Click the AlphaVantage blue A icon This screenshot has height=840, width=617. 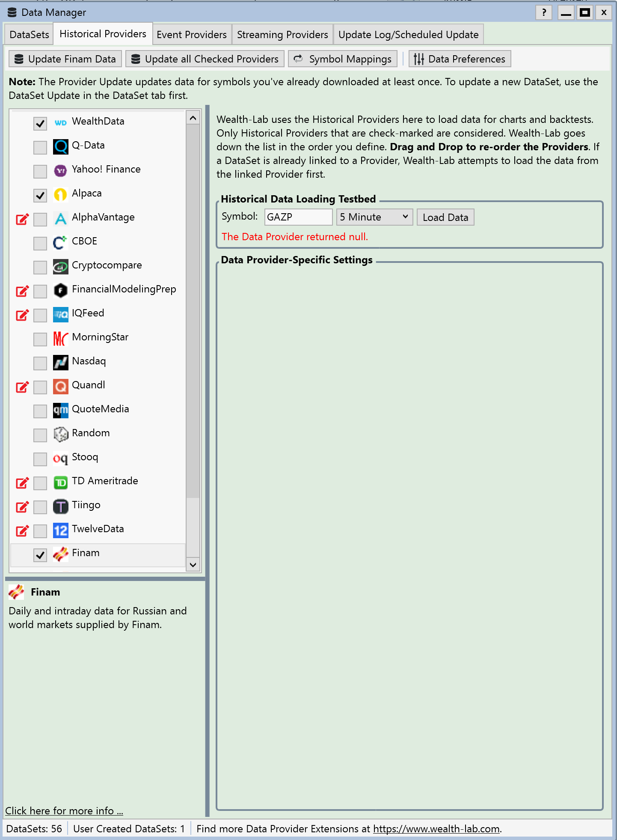coord(60,219)
